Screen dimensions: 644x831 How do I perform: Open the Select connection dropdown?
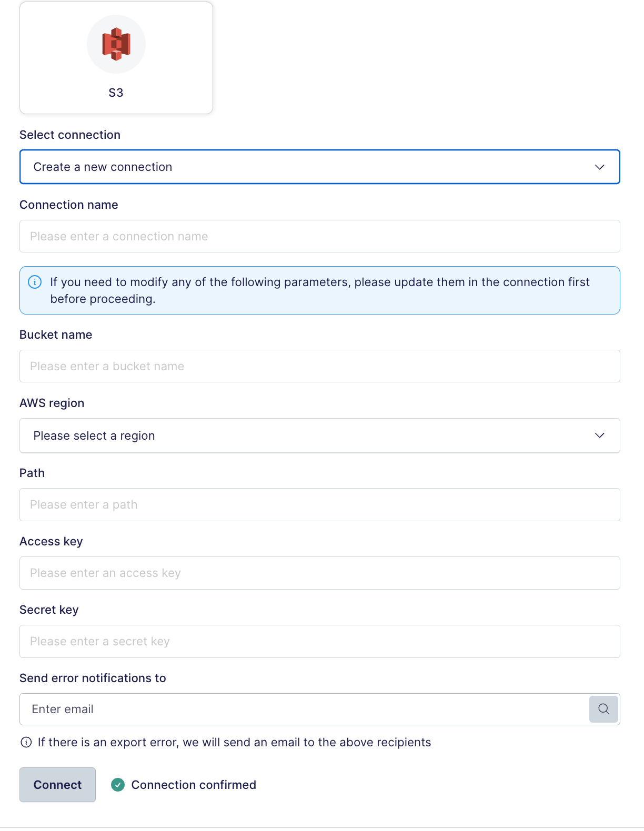pyautogui.click(x=320, y=167)
